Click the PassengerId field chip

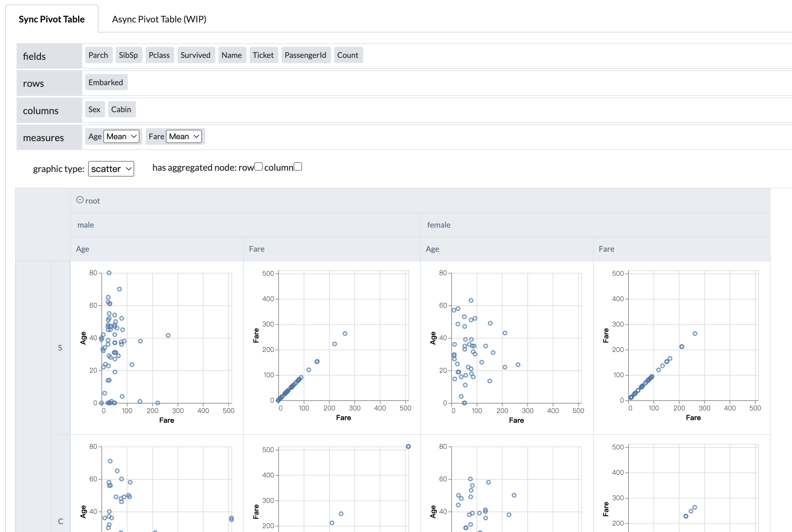click(x=305, y=55)
